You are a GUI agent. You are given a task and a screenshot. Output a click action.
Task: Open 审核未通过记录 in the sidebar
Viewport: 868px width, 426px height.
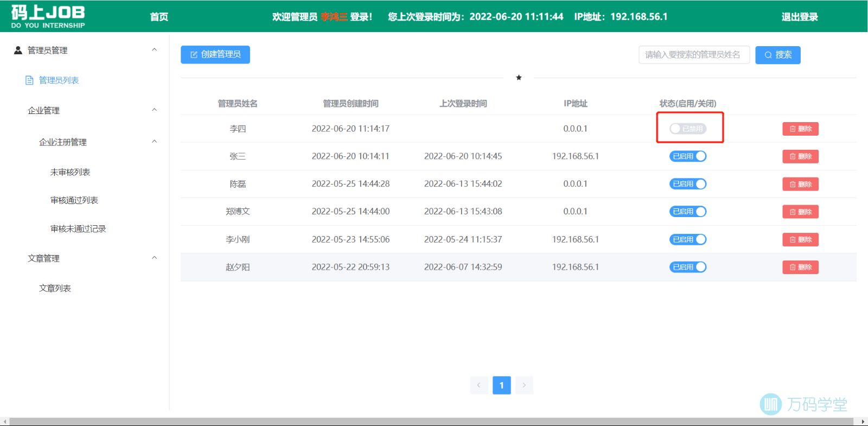[x=78, y=229]
